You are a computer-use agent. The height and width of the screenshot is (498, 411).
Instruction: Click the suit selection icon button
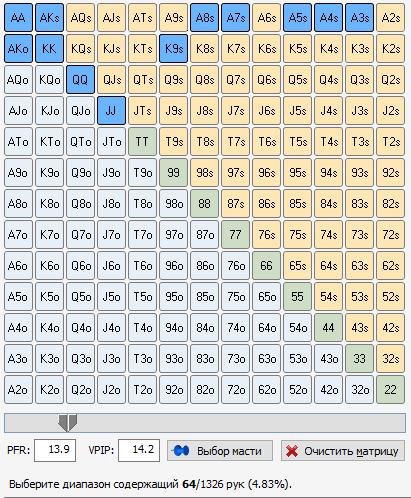(180, 451)
